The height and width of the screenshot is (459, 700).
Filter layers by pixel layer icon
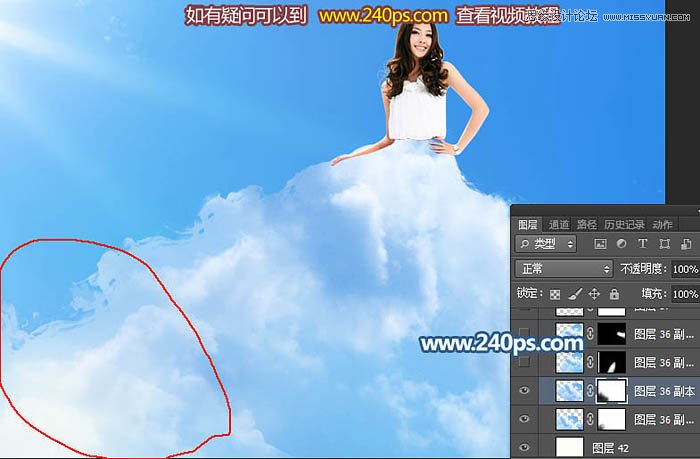click(600, 244)
